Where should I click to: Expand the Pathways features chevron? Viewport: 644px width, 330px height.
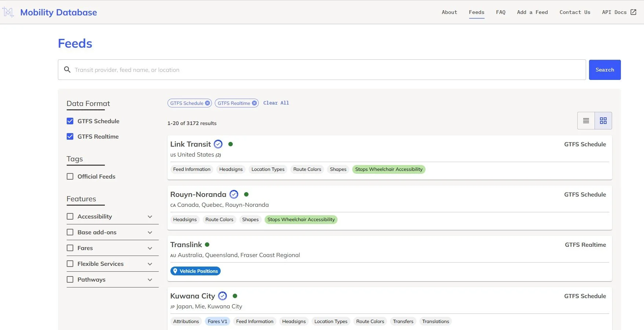pos(150,280)
